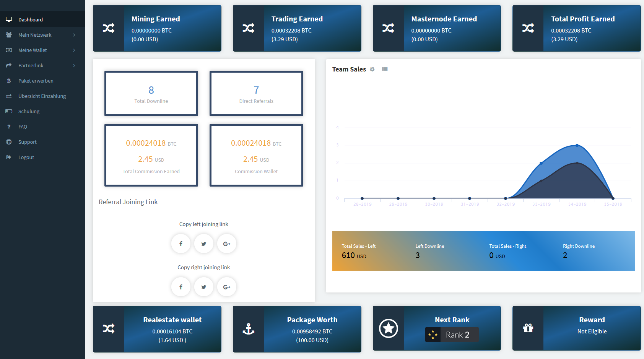Click the lifebuoy icon beside Support
The width and height of the screenshot is (644, 359).
9,142
